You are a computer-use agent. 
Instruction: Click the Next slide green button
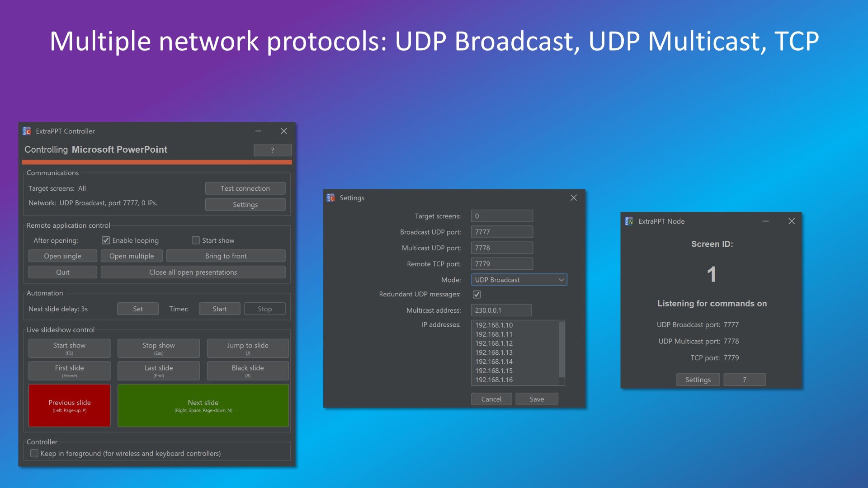[x=202, y=405]
